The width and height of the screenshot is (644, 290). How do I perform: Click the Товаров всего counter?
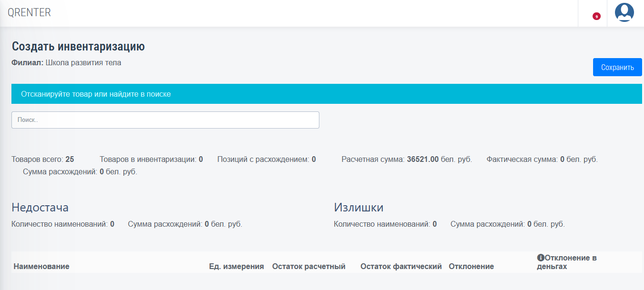pyautogui.click(x=43, y=159)
